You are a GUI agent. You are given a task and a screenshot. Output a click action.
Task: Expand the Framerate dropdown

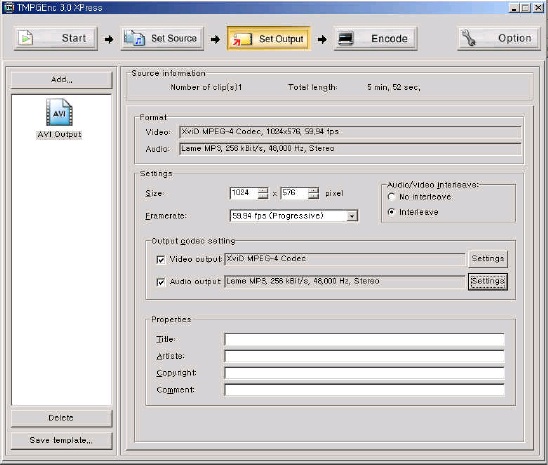pyautogui.click(x=352, y=216)
